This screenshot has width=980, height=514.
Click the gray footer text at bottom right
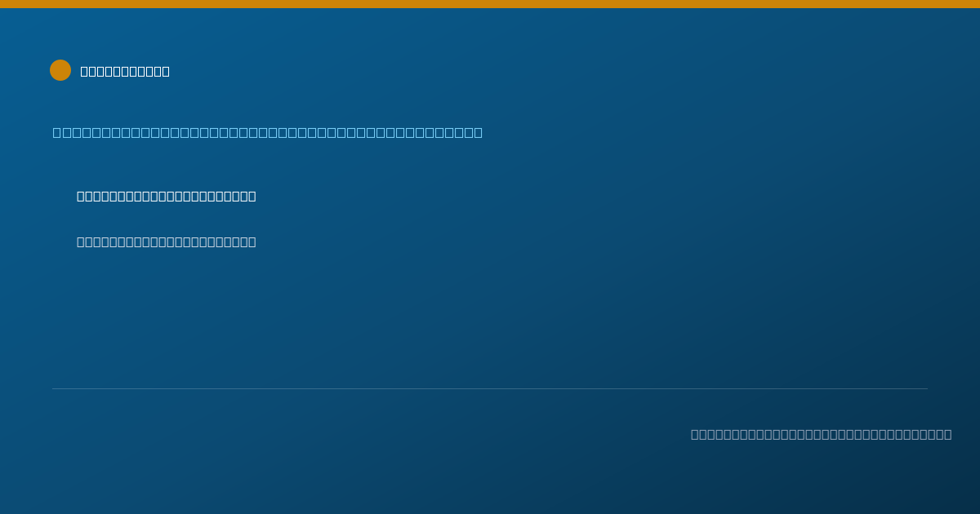click(x=822, y=434)
